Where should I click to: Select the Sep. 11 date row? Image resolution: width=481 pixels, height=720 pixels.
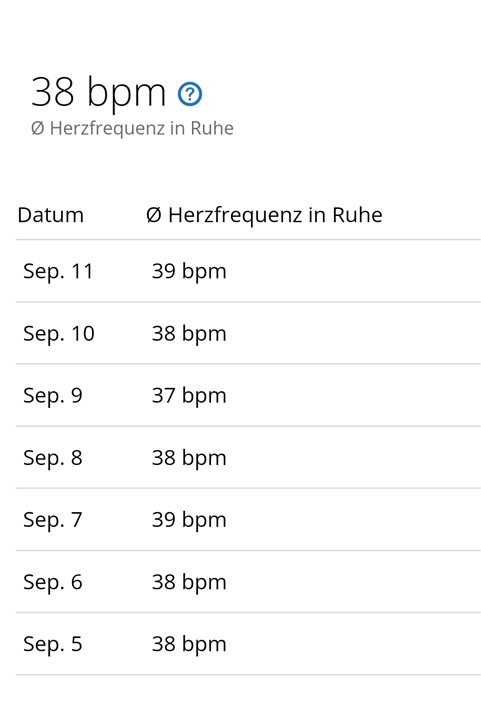(248, 271)
